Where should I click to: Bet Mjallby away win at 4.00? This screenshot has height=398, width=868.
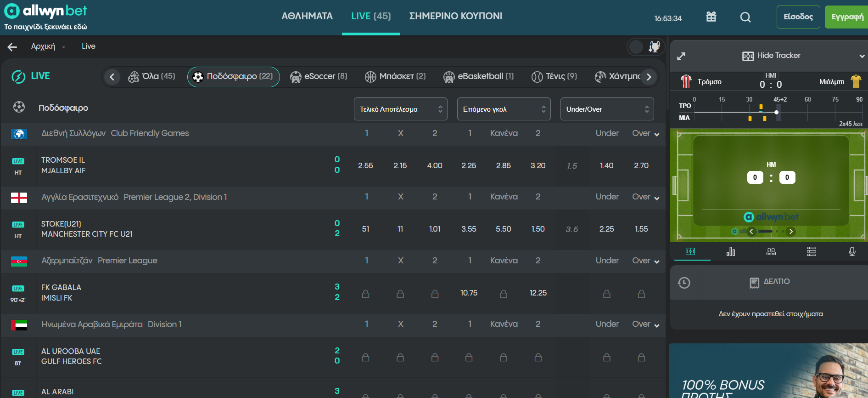tap(435, 165)
